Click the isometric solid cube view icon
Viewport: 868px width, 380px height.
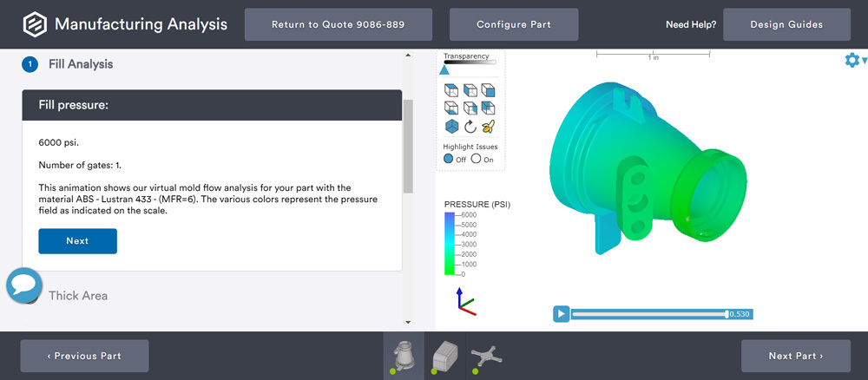pos(451,126)
